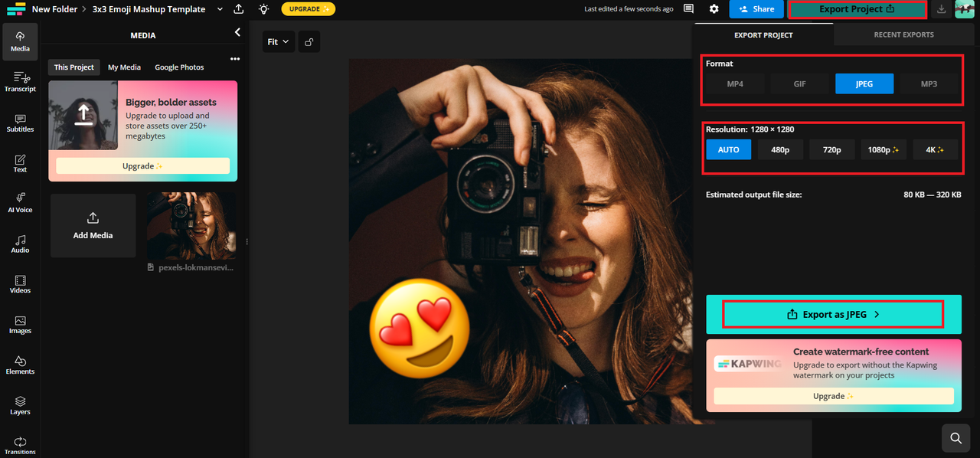
Task: Toggle the canvas lock icon
Action: point(309,42)
